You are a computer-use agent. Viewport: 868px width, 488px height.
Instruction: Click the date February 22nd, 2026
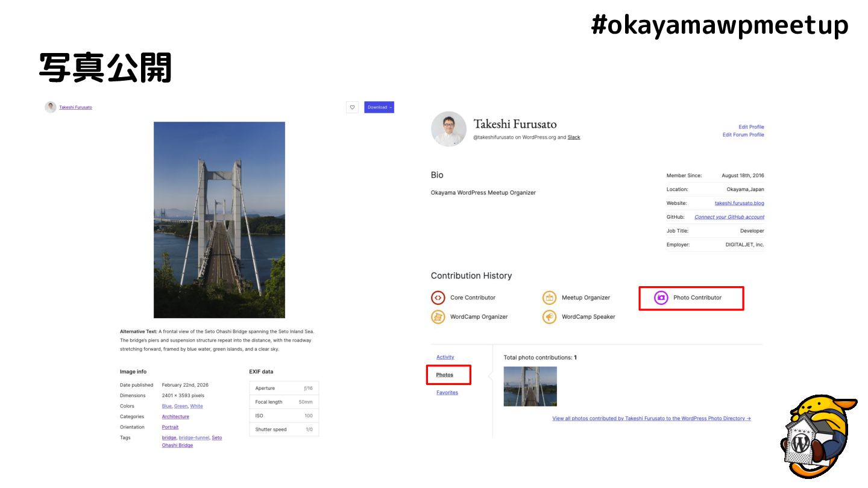click(x=185, y=385)
